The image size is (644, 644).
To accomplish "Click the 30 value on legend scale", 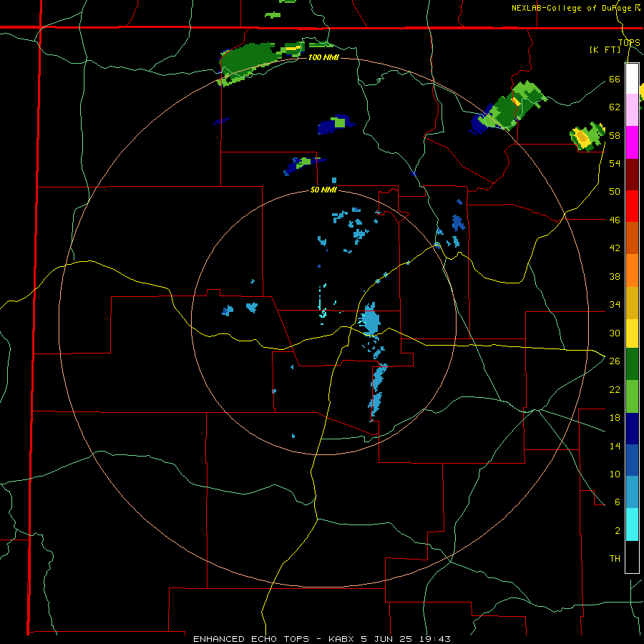I will [x=615, y=333].
